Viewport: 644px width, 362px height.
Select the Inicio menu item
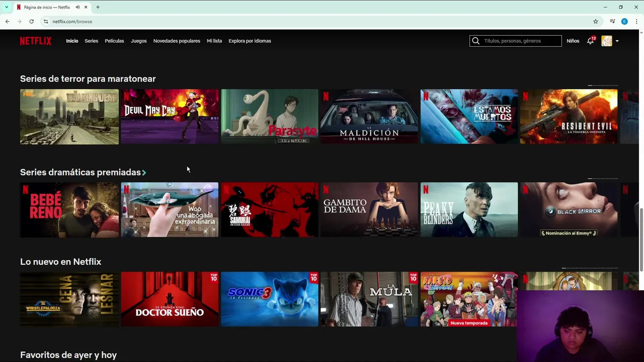tap(72, 41)
